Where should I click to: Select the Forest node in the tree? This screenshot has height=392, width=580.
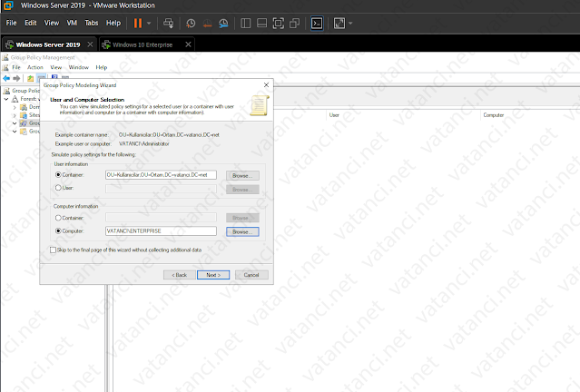[x=28, y=99]
